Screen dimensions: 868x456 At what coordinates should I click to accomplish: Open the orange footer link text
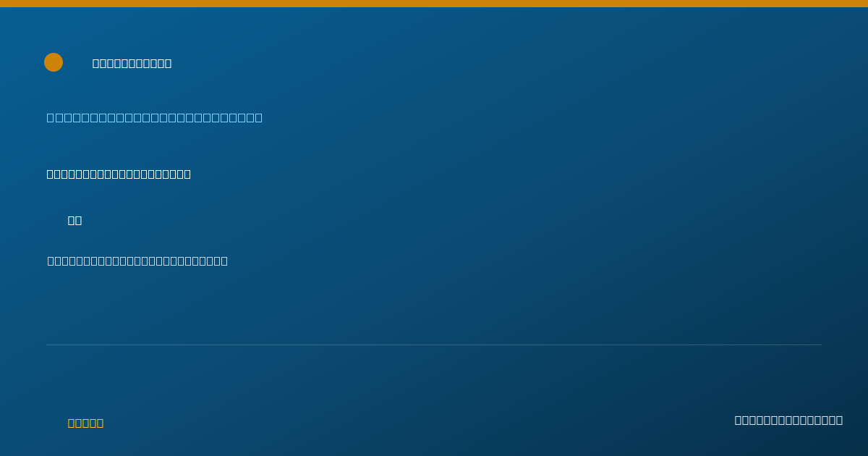[x=86, y=423]
